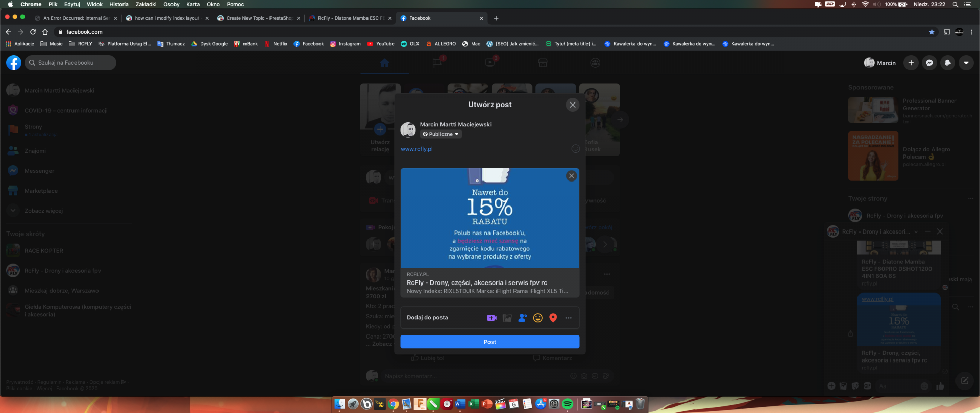Minimize the RcFly chat window
Viewport: 980px width, 413px height.
928,231
